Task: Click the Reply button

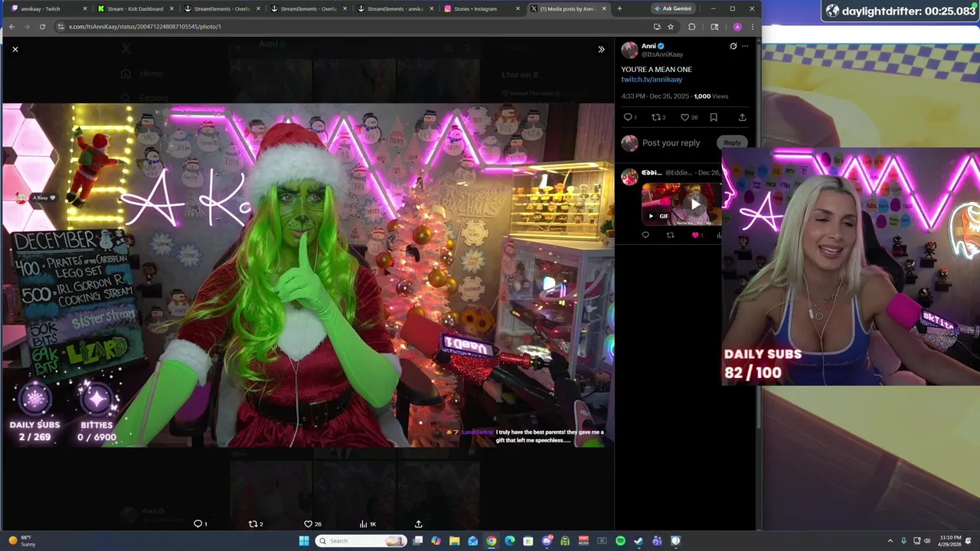Action: [732, 143]
